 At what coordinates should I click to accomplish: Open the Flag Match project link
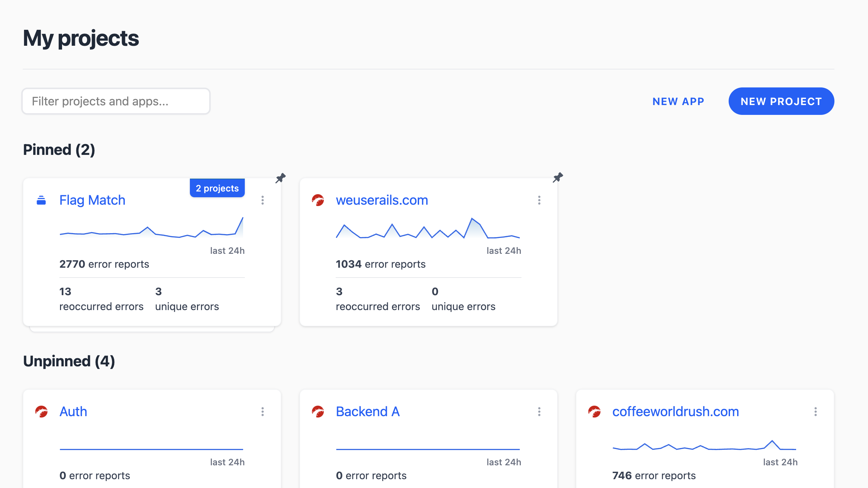[x=92, y=200]
